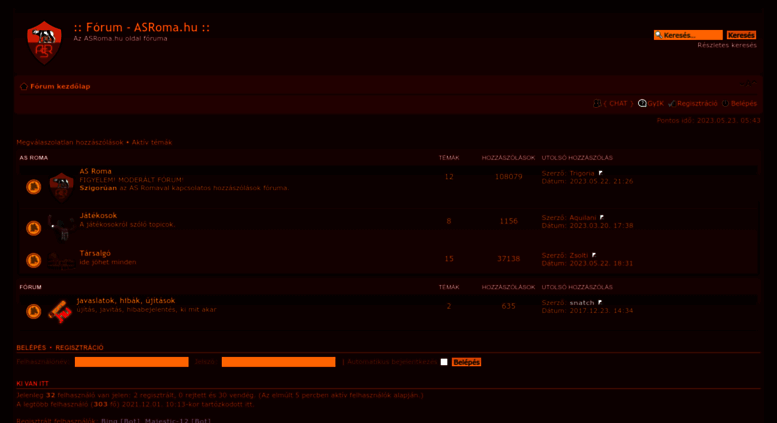View latest post icon after Zsolti

[594, 255]
